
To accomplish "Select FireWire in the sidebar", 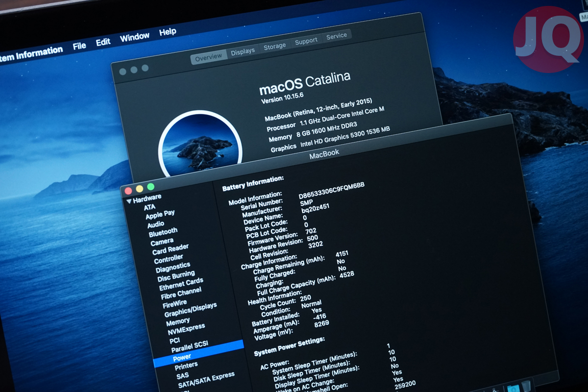I will [x=174, y=303].
